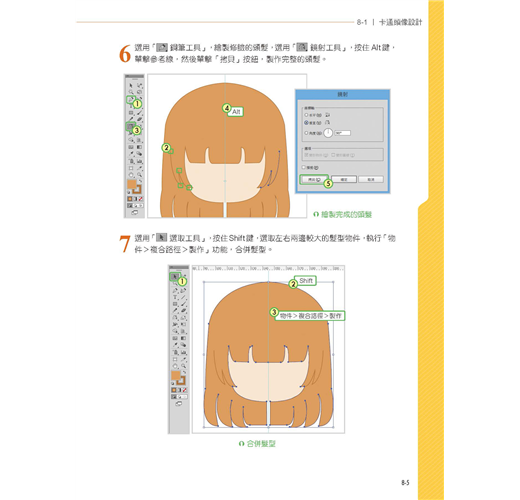Image resolution: width=520 pixels, height=500 pixels.
Task: Select the Rectangle tool in upper toolbar
Action: click(x=131, y=112)
